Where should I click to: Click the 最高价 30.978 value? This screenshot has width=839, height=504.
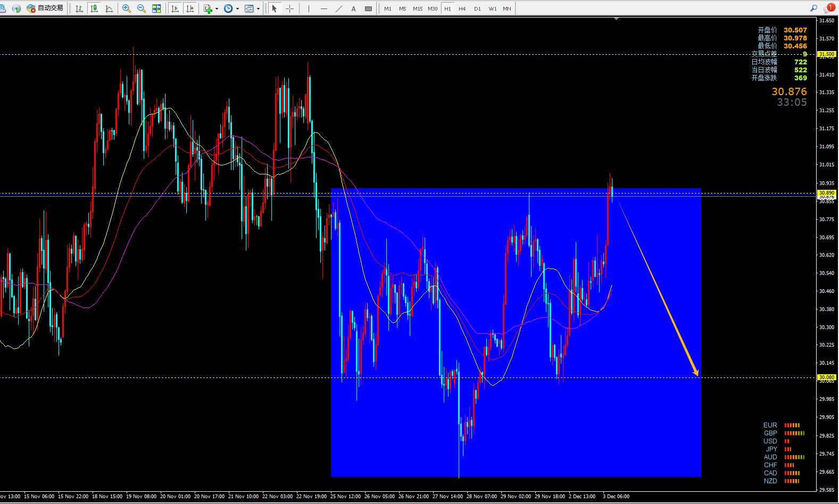(795, 38)
